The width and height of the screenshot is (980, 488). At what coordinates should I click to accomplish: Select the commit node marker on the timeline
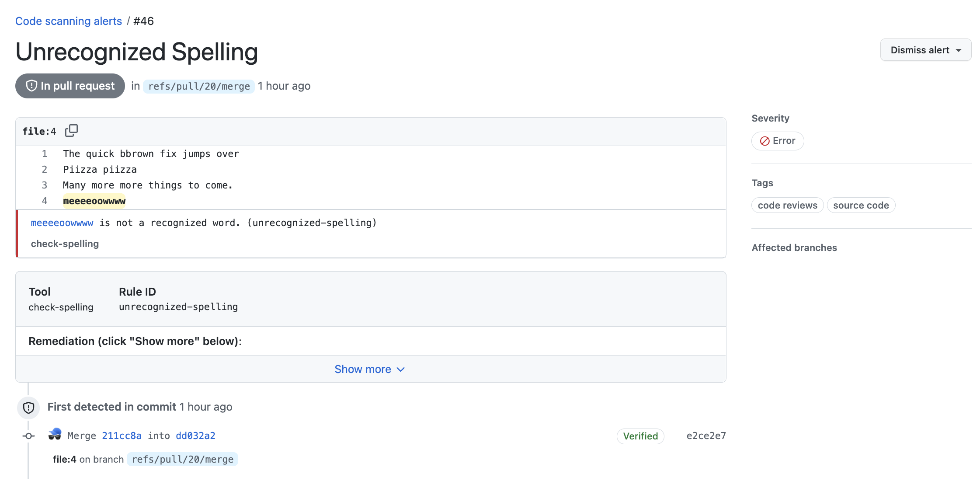point(28,436)
